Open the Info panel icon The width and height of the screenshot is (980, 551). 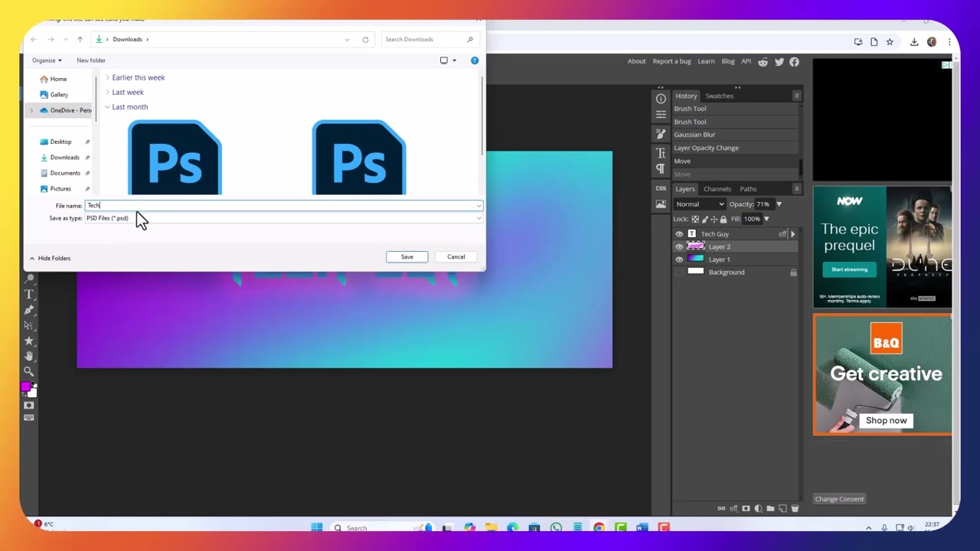pos(661,99)
